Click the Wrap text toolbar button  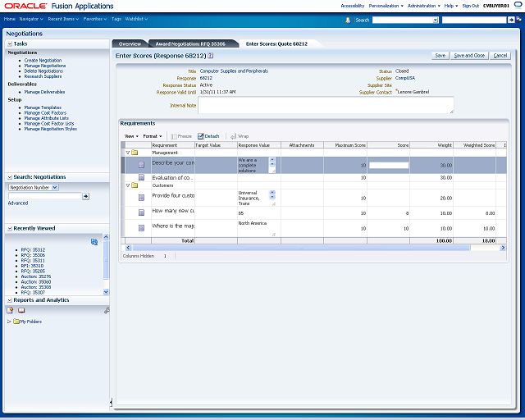pos(240,136)
